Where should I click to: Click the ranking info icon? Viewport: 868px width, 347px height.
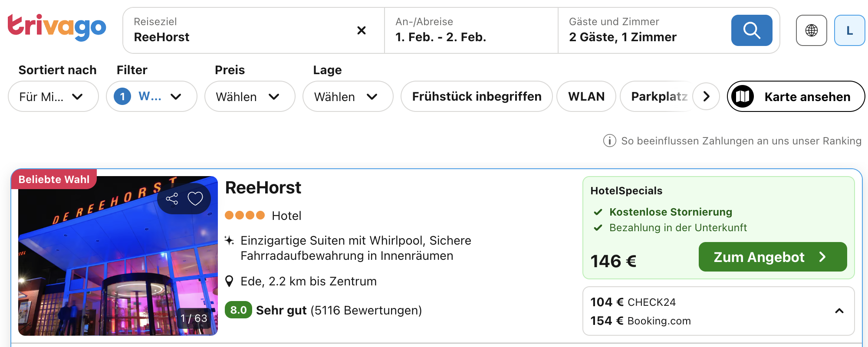tap(609, 141)
